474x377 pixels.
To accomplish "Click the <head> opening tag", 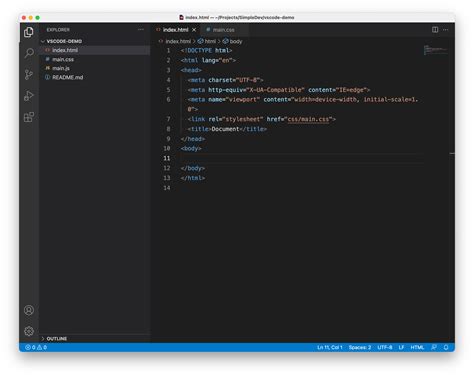I will pyautogui.click(x=191, y=70).
